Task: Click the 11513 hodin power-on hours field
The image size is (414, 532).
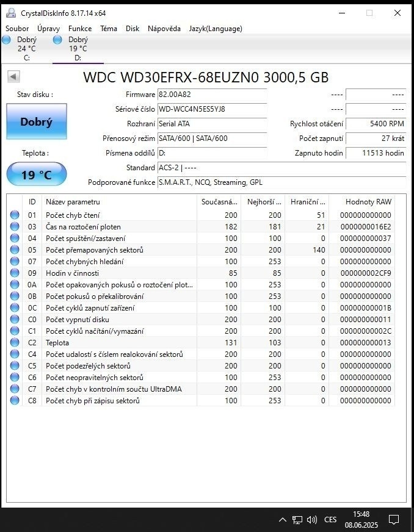Action: [376, 153]
